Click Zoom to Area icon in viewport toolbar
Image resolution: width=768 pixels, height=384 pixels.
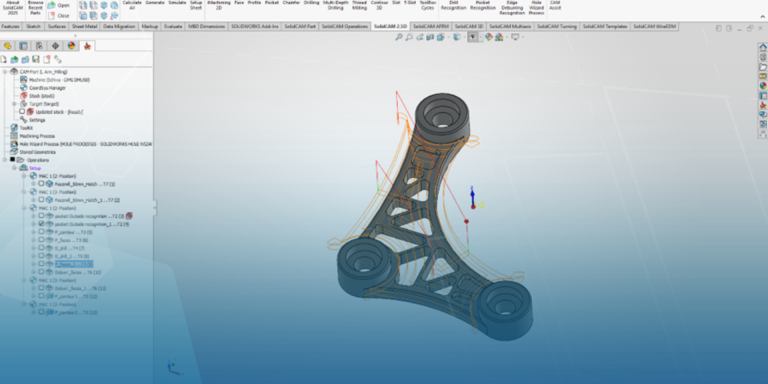pos(409,37)
